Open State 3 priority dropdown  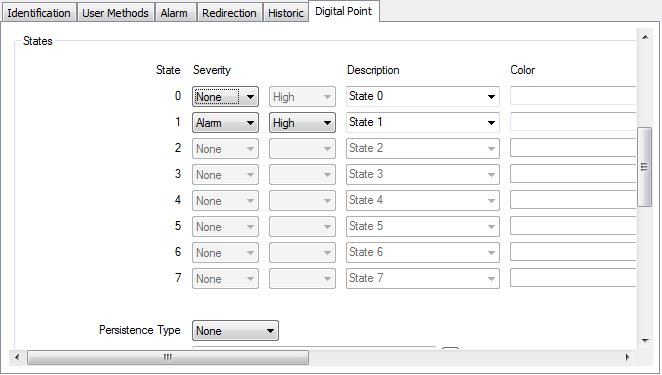click(302, 175)
